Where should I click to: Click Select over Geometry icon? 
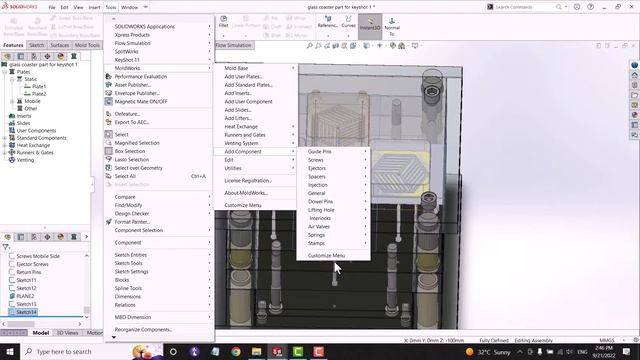(109, 168)
